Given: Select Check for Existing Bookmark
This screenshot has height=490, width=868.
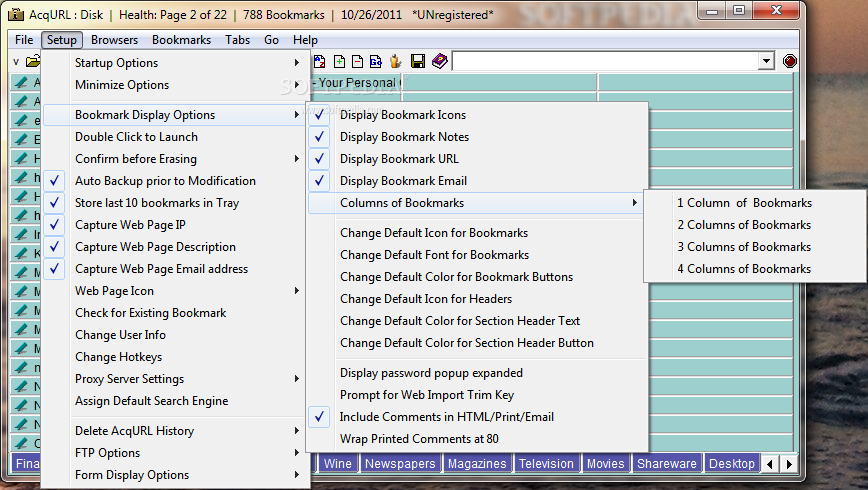Looking at the screenshot, I should click(174, 313).
